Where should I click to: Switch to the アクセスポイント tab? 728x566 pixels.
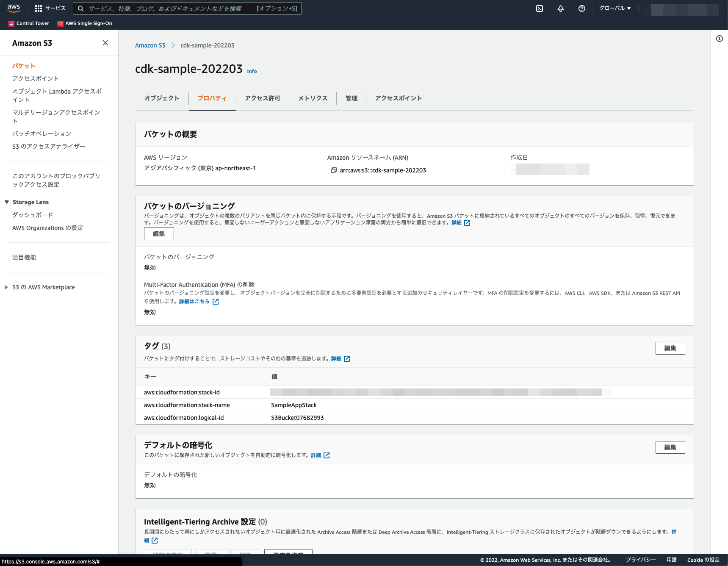(x=399, y=98)
